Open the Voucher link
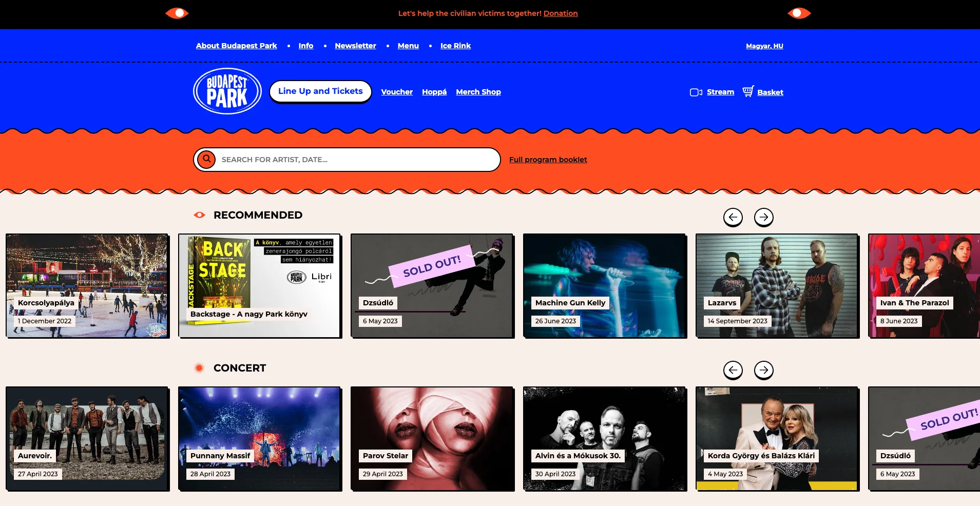Screen dimensions: 980x506 pyautogui.click(x=397, y=92)
